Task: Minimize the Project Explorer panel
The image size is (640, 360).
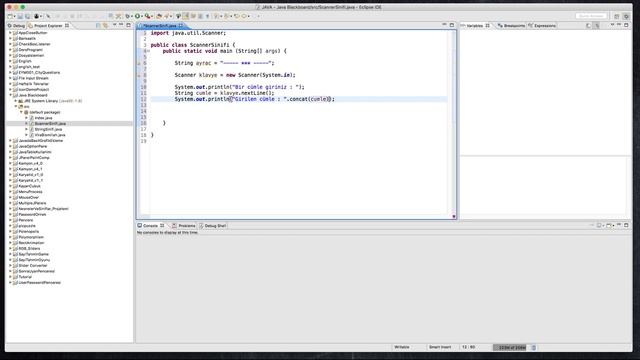Action: click(121, 25)
